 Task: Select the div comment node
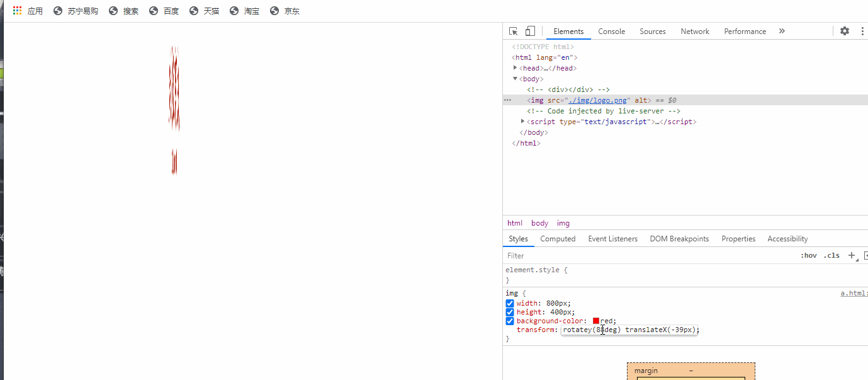568,89
